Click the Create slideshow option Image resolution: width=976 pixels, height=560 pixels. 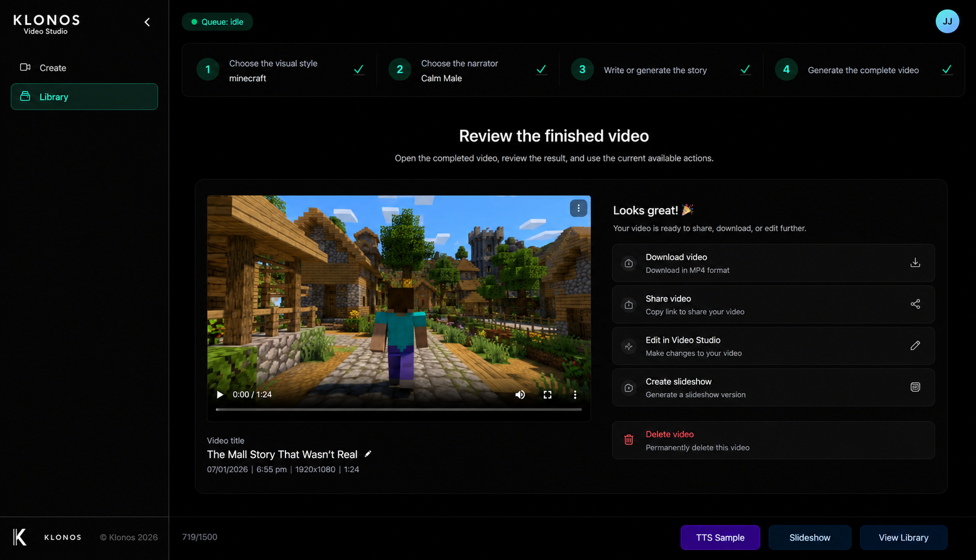click(773, 387)
